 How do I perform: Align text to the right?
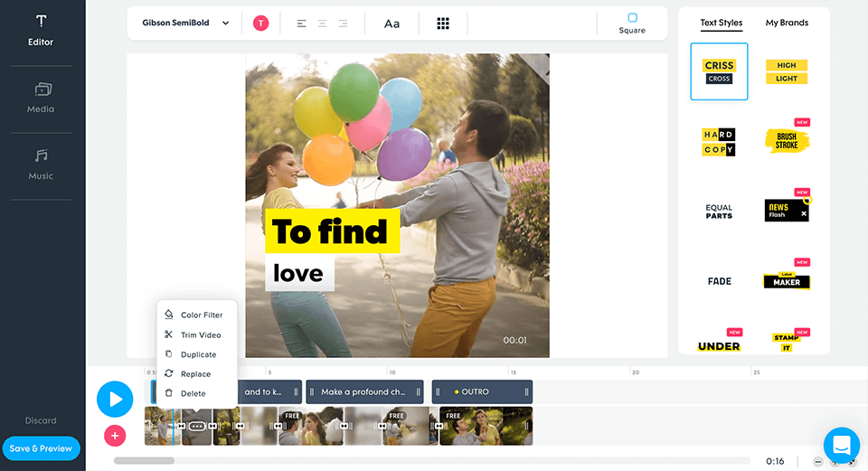[x=344, y=24]
